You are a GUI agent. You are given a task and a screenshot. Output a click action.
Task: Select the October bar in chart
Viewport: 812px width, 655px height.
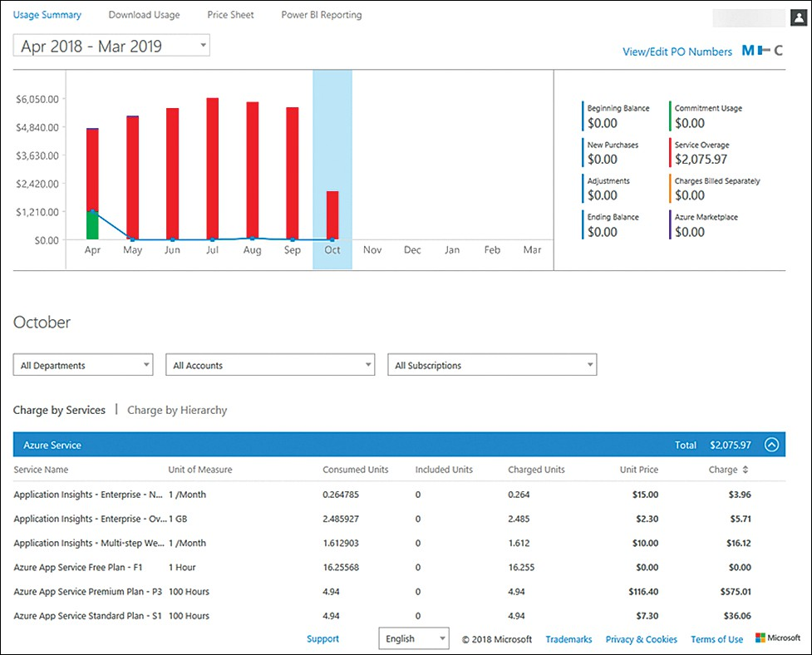(332, 215)
